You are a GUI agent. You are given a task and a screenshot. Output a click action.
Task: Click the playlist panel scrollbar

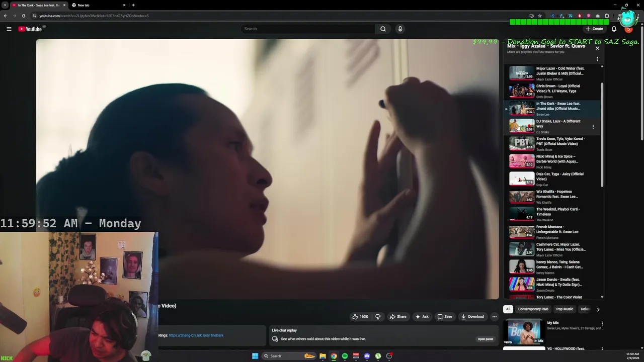coord(602,136)
